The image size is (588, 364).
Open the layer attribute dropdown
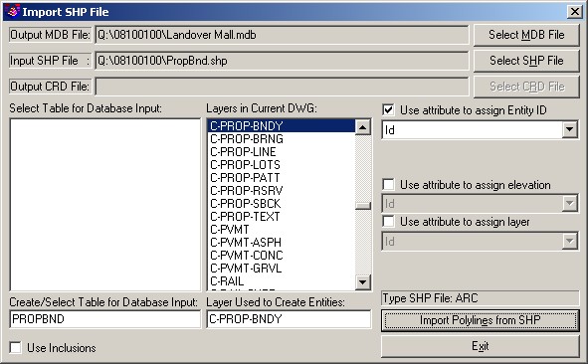(570, 241)
